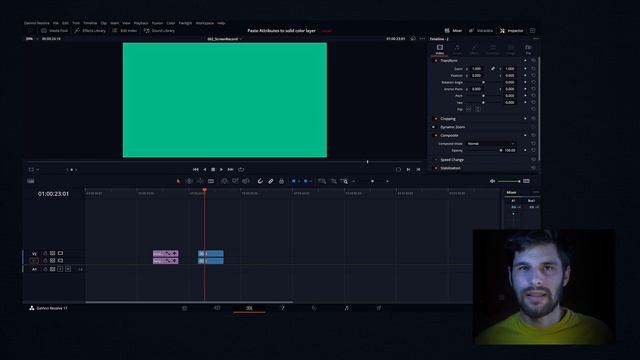The image size is (640, 360).
Task: Open the Sound Library panel
Action: point(159,31)
